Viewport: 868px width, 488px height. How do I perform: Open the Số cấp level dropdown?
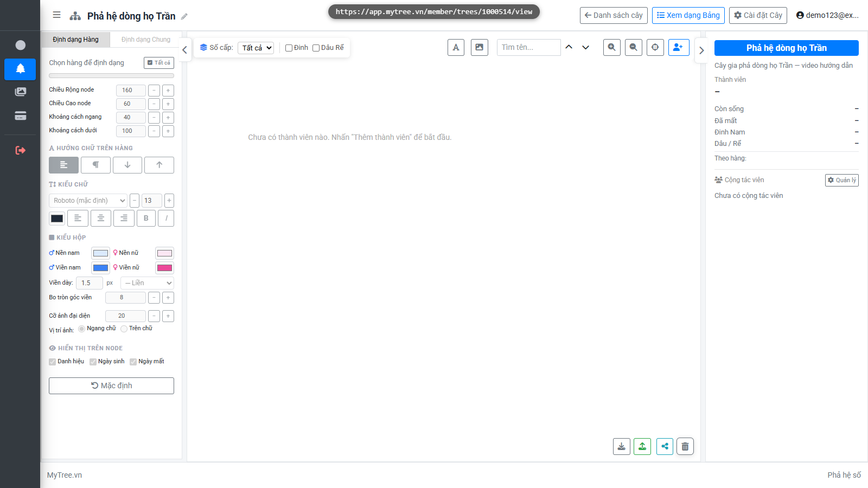256,48
